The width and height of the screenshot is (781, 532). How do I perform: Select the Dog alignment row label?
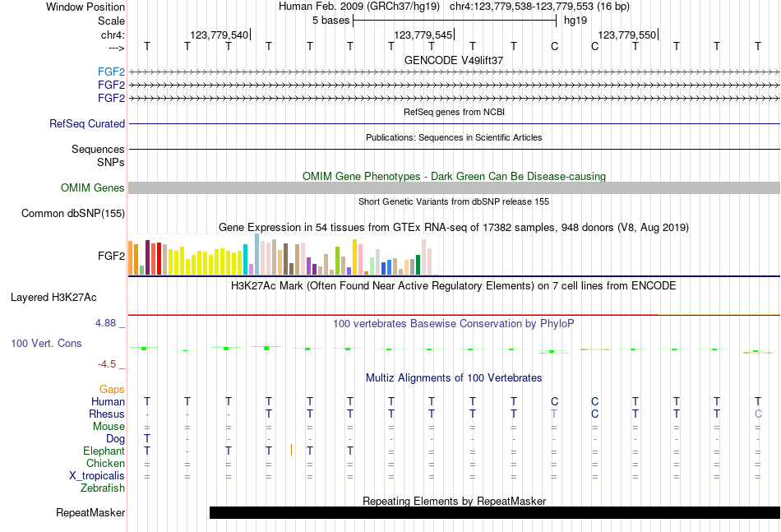pyautogui.click(x=115, y=439)
